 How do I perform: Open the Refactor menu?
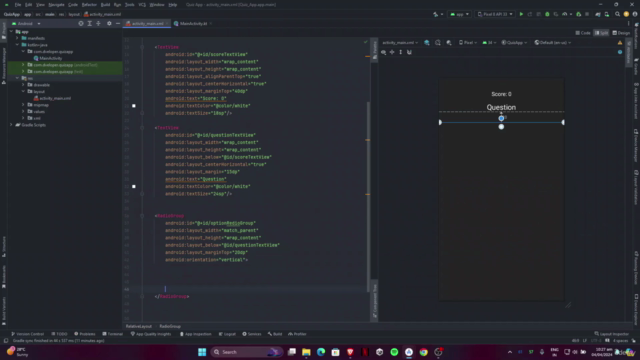[x=89, y=5]
